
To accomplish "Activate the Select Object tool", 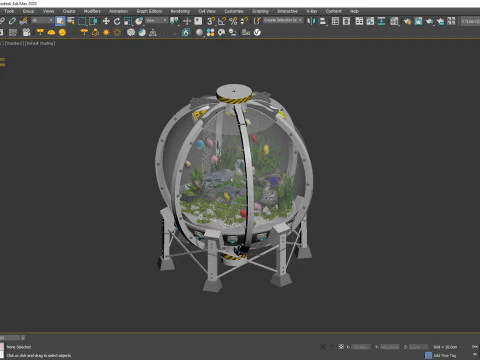I will (x=60, y=21).
